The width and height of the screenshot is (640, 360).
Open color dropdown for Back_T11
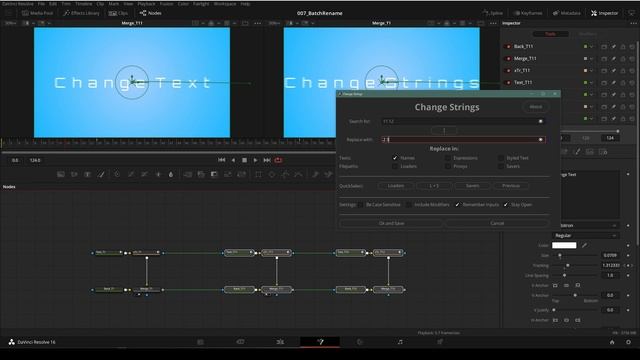click(x=588, y=47)
